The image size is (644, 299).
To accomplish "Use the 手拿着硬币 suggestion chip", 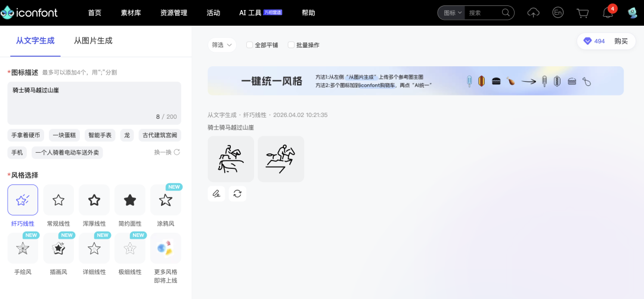I will 26,135.
